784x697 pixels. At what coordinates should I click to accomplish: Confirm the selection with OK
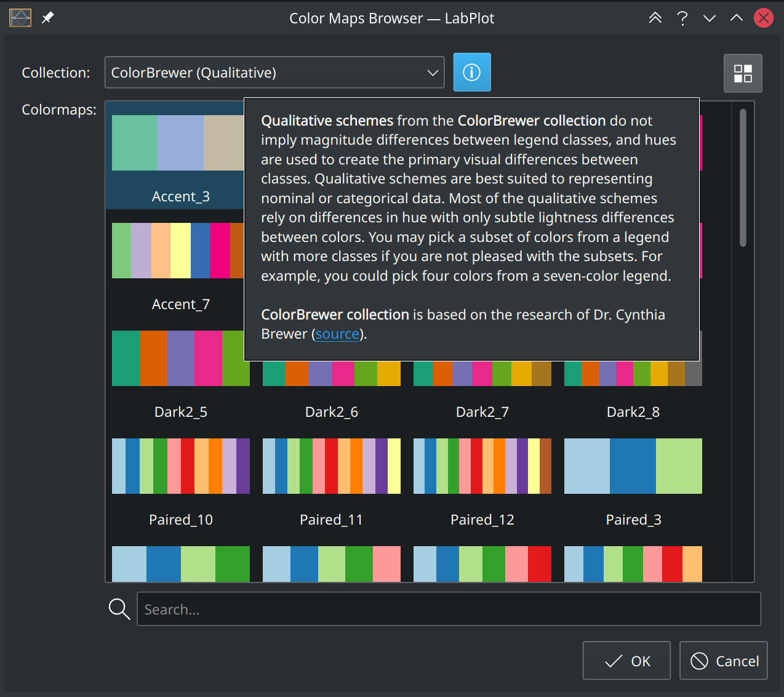[x=626, y=661]
